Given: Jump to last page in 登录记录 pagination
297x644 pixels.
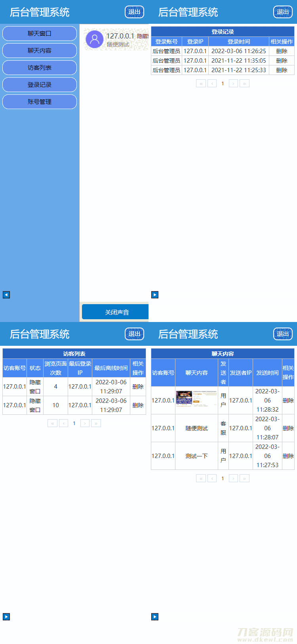Looking at the screenshot, I should click(x=244, y=83).
